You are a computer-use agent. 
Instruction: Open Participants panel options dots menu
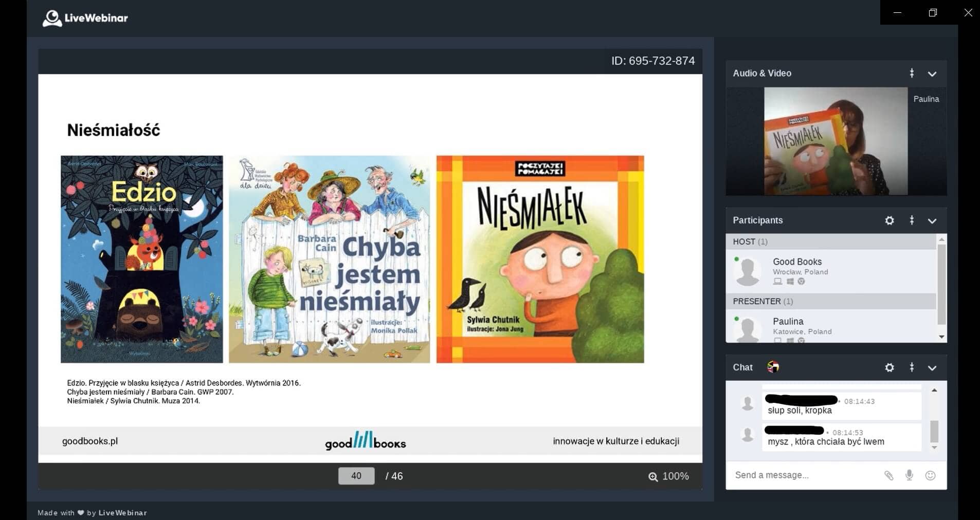point(912,220)
